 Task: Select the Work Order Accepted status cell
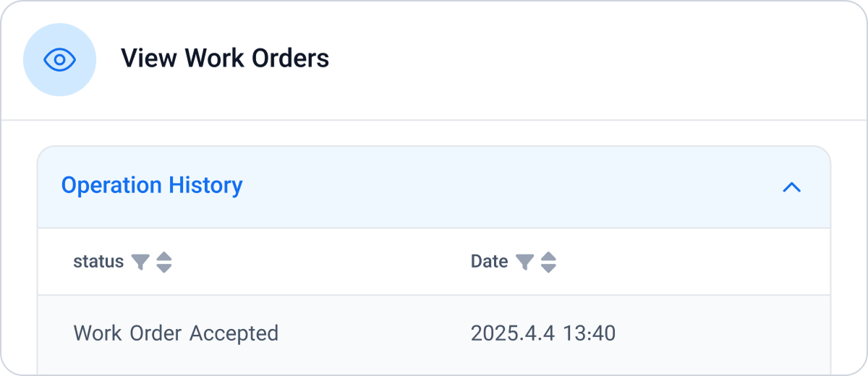click(176, 333)
